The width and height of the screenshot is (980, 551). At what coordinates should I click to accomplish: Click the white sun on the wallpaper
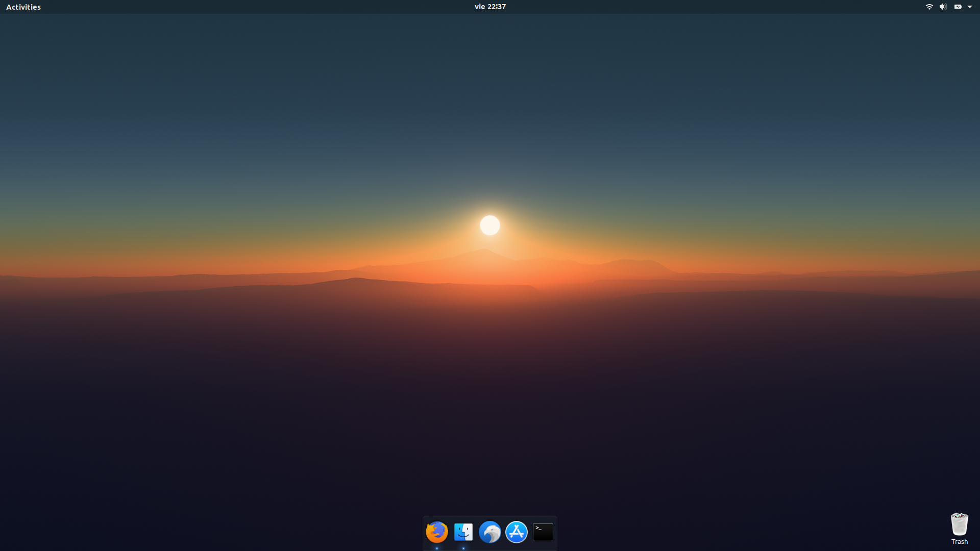[490, 225]
